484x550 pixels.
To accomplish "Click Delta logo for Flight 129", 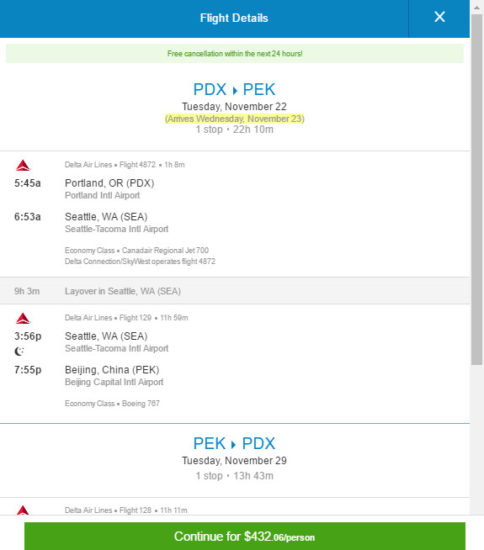I will click(23, 318).
